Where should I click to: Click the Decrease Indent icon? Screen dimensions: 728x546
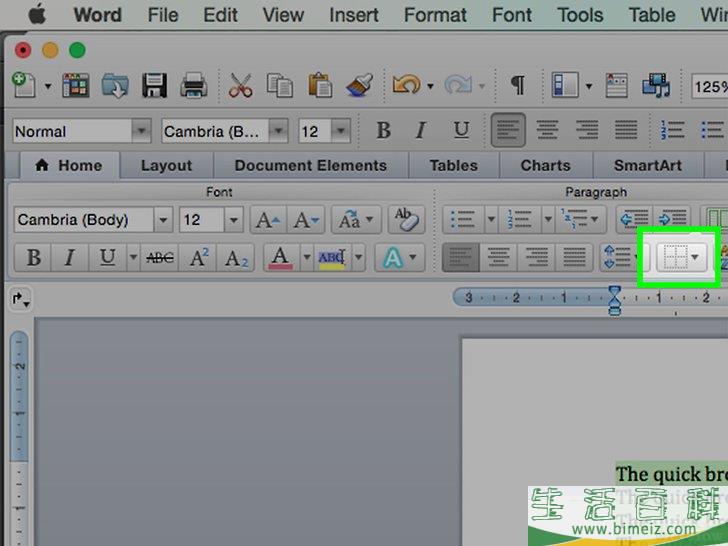(x=634, y=219)
